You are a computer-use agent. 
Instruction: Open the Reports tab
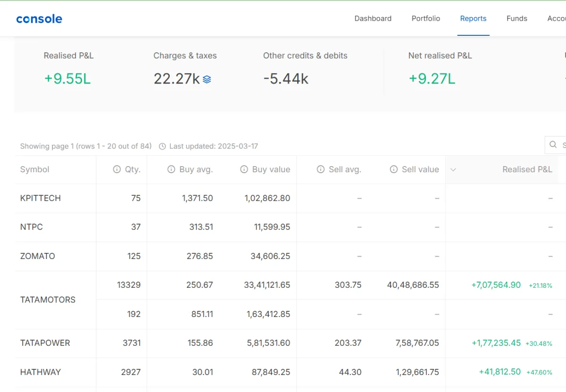(x=473, y=18)
